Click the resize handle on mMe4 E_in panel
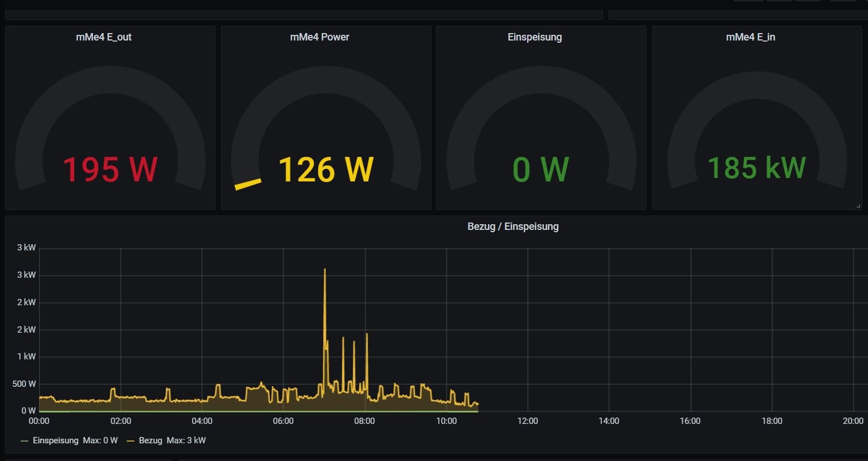 coord(858,206)
